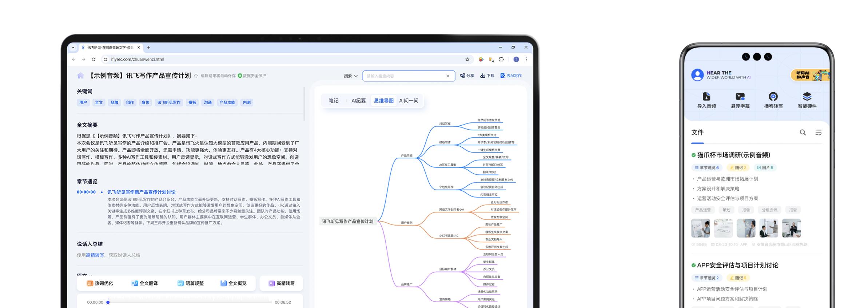Tap the search icon in the phone 文件 header
Screen dimensions: 868x308
[803, 133]
